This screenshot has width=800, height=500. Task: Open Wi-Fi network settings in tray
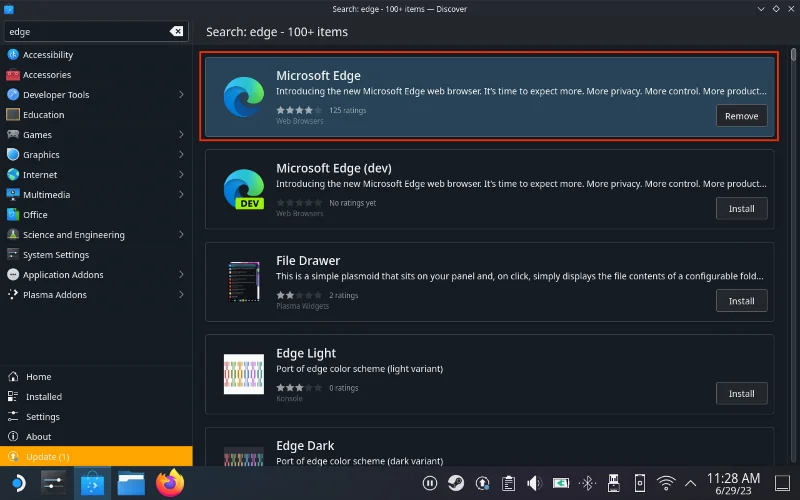666,484
